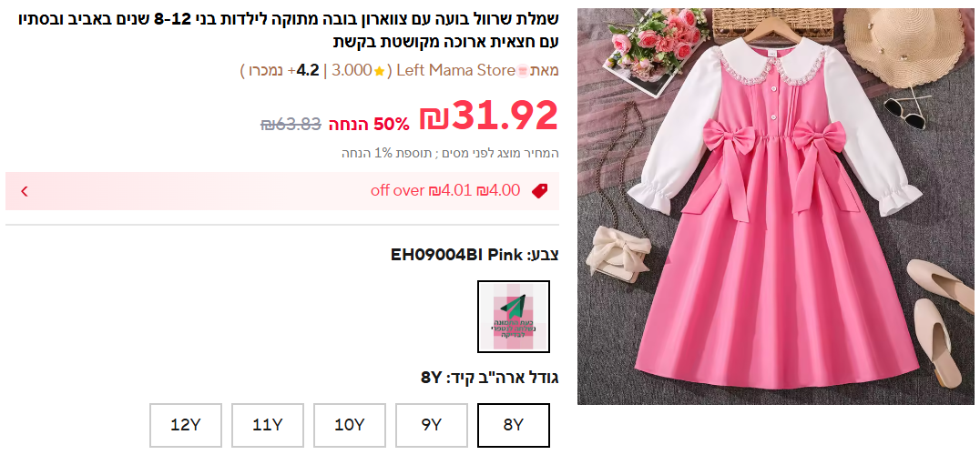Visit the Left Mama Store link
980x465 pixels.
point(456,71)
